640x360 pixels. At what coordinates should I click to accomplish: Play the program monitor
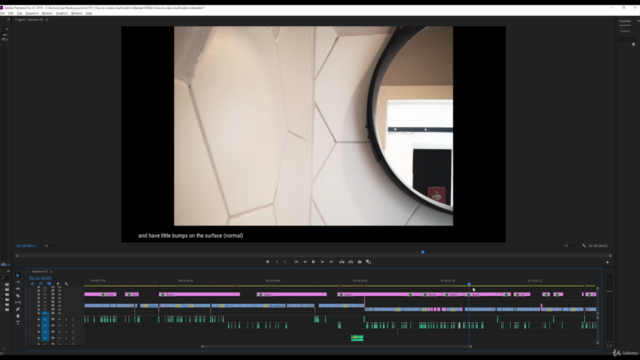point(313,262)
